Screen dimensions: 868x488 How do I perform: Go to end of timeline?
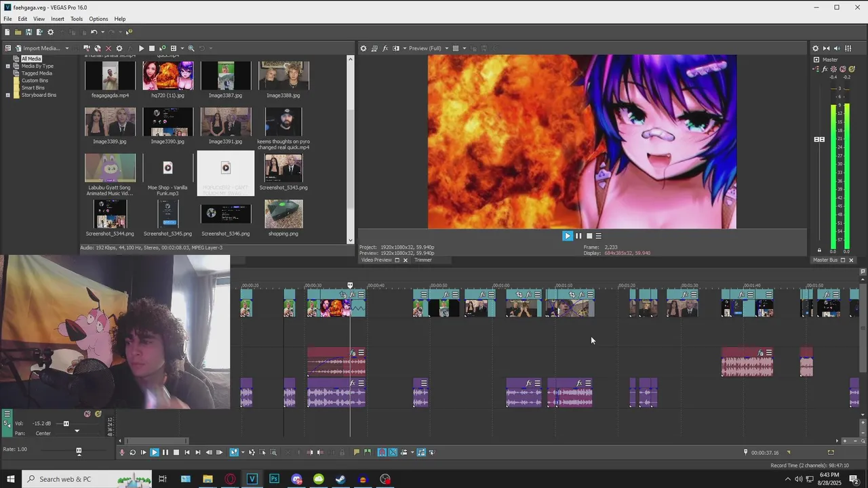tap(198, 452)
